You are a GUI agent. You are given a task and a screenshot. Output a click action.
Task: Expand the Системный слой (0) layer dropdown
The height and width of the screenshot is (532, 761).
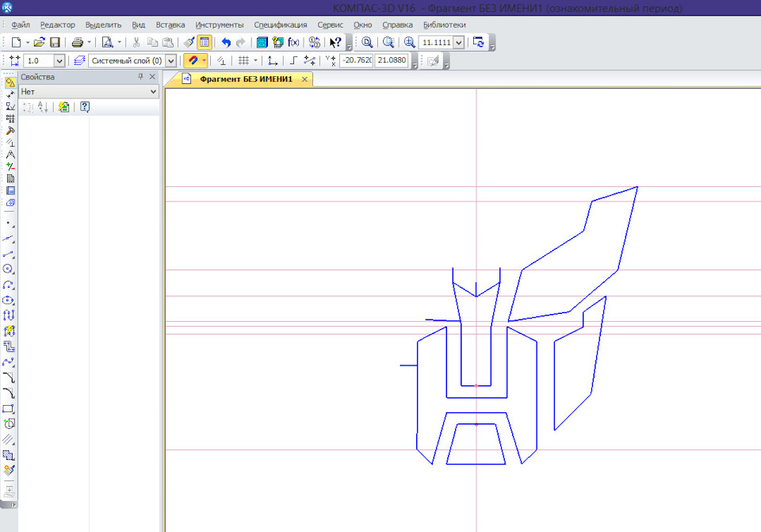pyautogui.click(x=171, y=61)
